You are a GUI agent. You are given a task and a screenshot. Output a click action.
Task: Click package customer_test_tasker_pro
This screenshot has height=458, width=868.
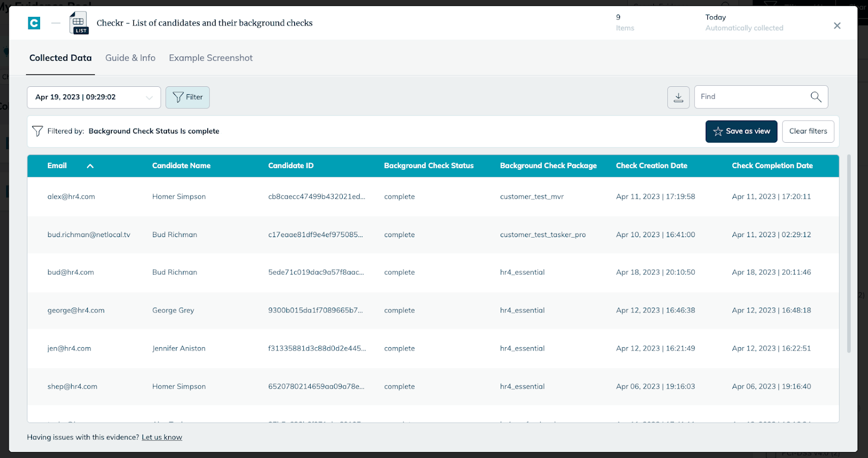[543, 234]
